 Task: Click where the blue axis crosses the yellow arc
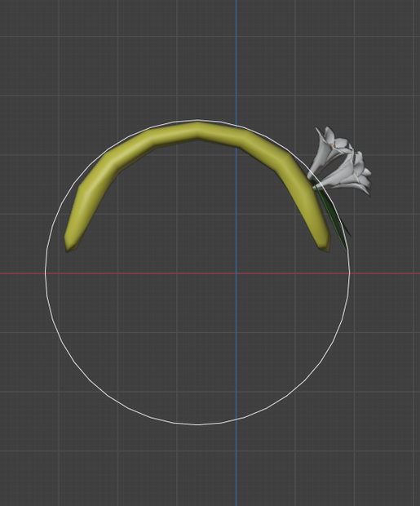tap(237, 137)
